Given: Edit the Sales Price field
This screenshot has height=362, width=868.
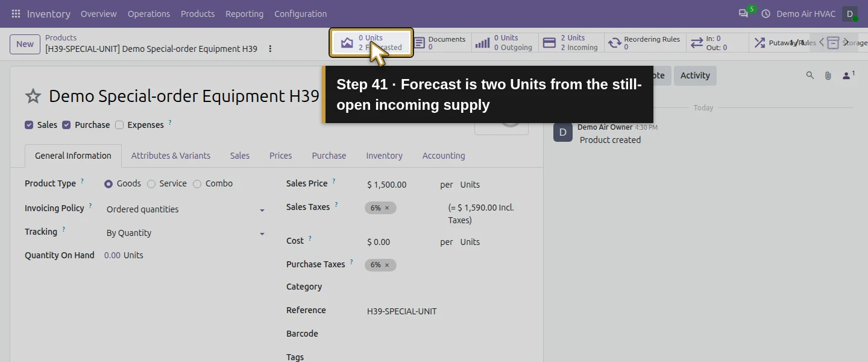Looking at the screenshot, I should point(399,185).
